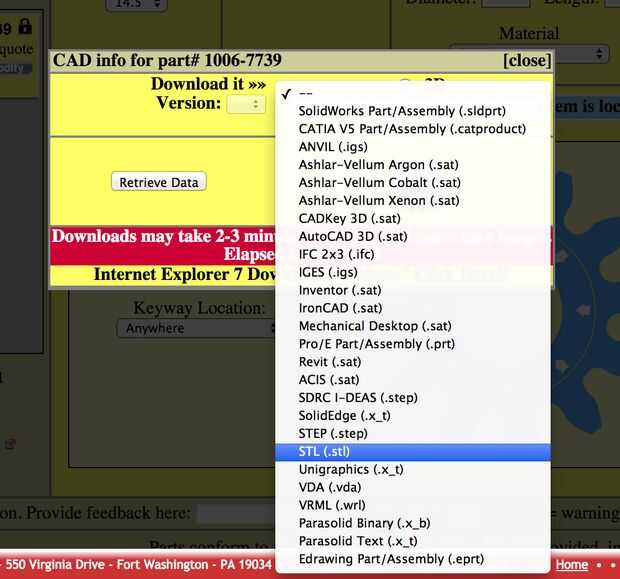Screen dimensions: 620x579
Task: Choose Mechanical Desktop (.sat)
Action: point(412,326)
